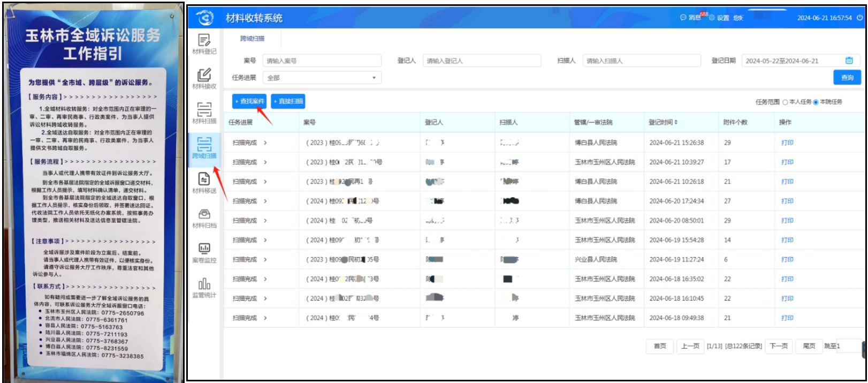Click the 案号 input field
The height and width of the screenshot is (383, 868).
(x=322, y=61)
